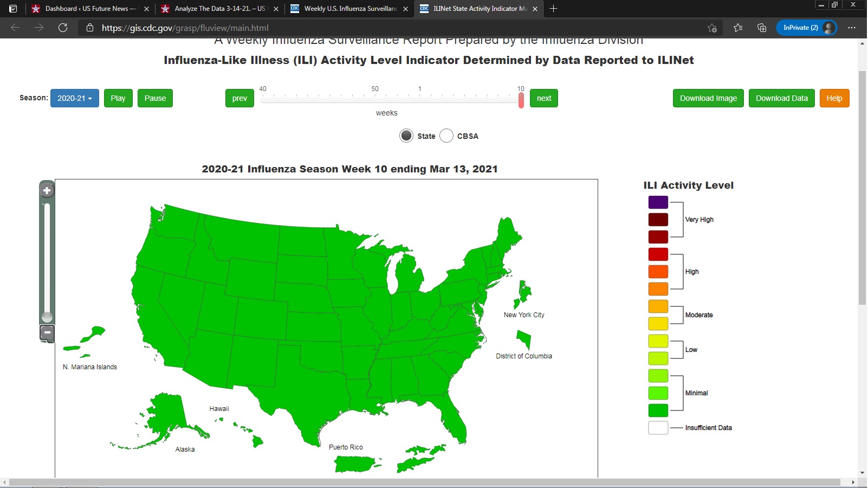The height and width of the screenshot is (488, 868).
Task: Open browser settings ellipsis menu
Action: click(x=852, y=28)
